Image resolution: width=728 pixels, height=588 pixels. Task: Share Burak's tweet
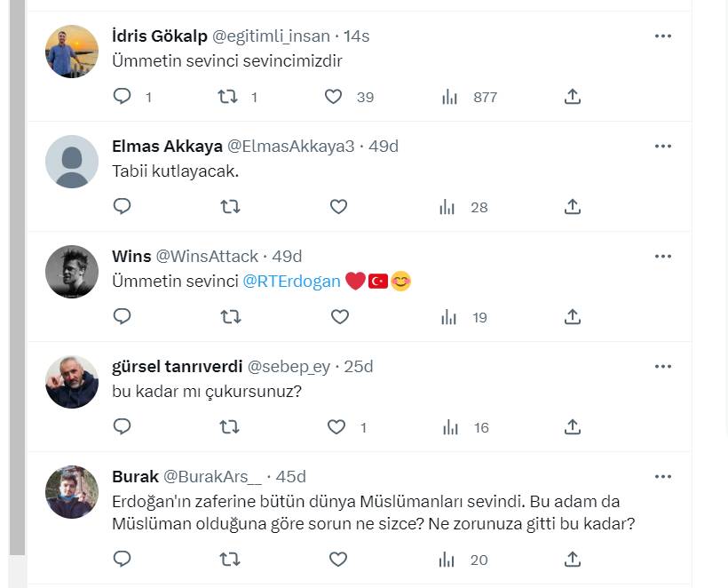[573, 560]
